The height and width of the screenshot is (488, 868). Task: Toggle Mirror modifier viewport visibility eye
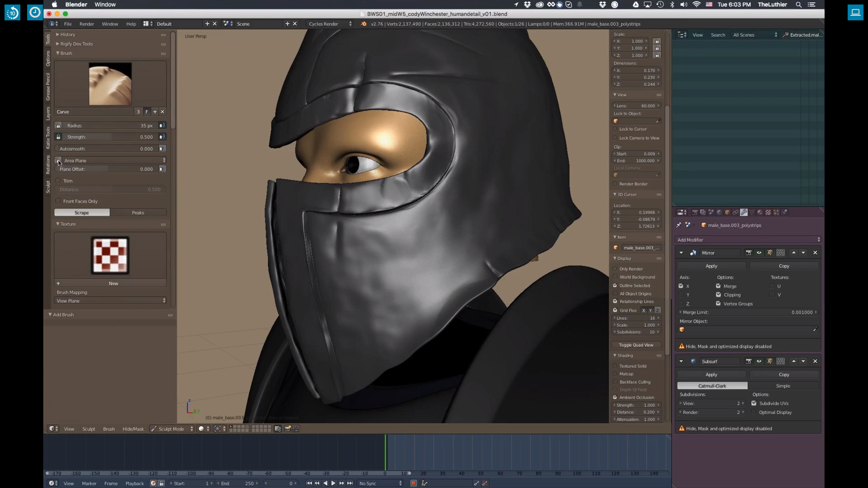[759, 253]
